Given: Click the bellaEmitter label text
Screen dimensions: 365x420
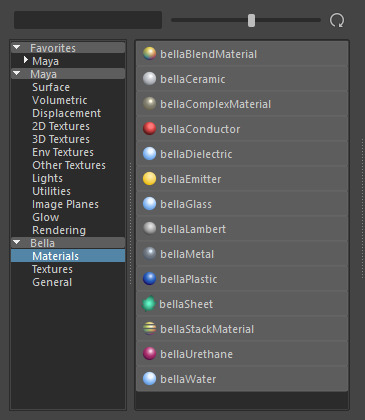Looking at the screenshot, I should point(191,179).
